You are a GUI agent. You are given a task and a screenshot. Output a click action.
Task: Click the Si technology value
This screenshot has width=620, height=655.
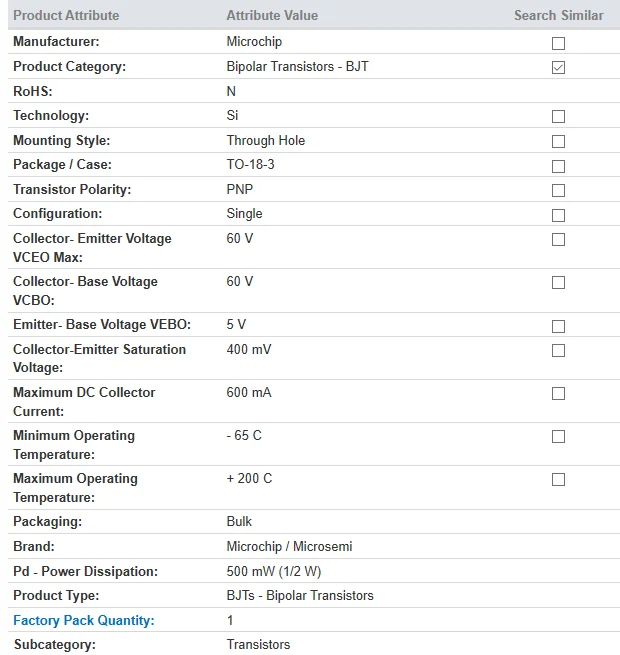point(232,115)
